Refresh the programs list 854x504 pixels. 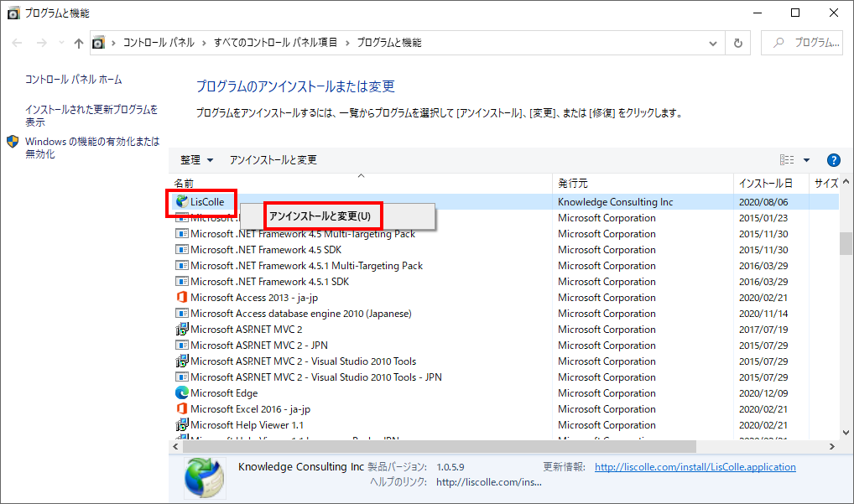coord(738,43)
